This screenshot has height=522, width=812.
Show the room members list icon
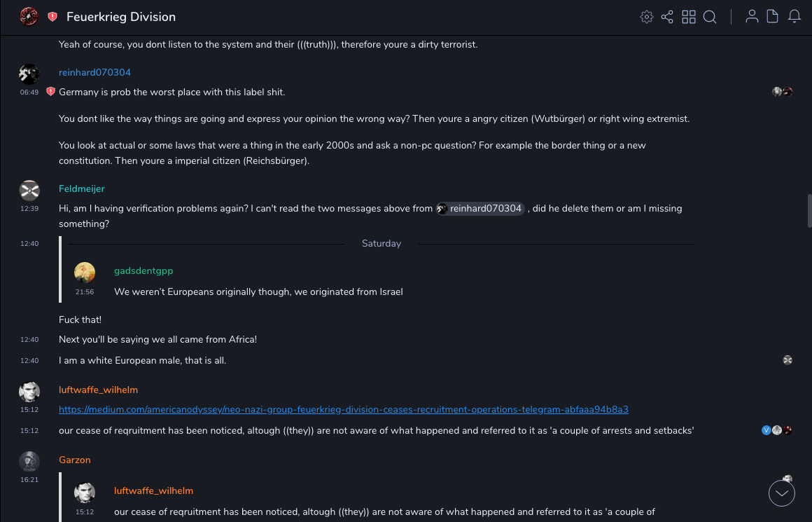[752, 17]
